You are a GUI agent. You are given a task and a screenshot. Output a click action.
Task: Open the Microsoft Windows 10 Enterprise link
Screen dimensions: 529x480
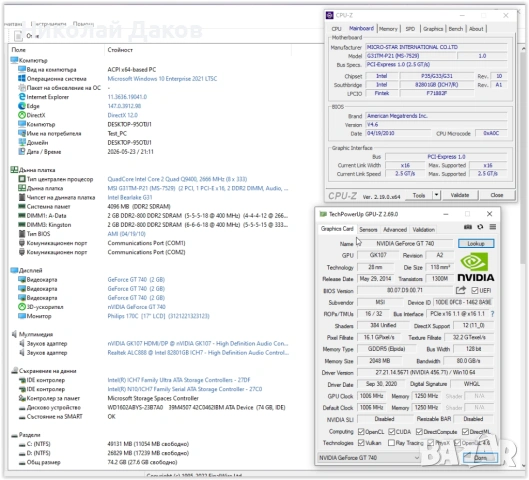point(162,79)
